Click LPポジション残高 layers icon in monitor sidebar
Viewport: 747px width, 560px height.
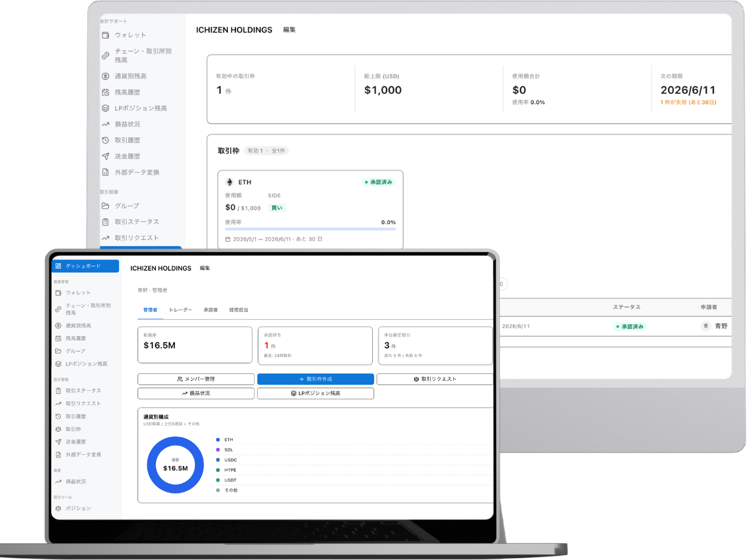(106, 108)
